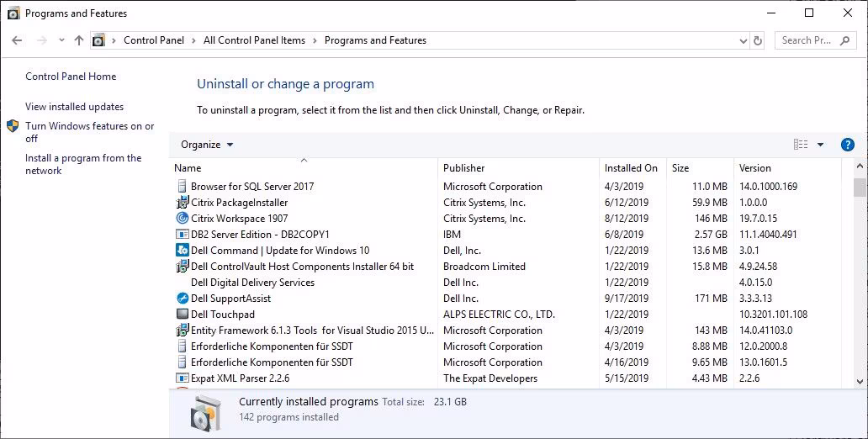Expand the view options dropdown arrow

[820, 145]
